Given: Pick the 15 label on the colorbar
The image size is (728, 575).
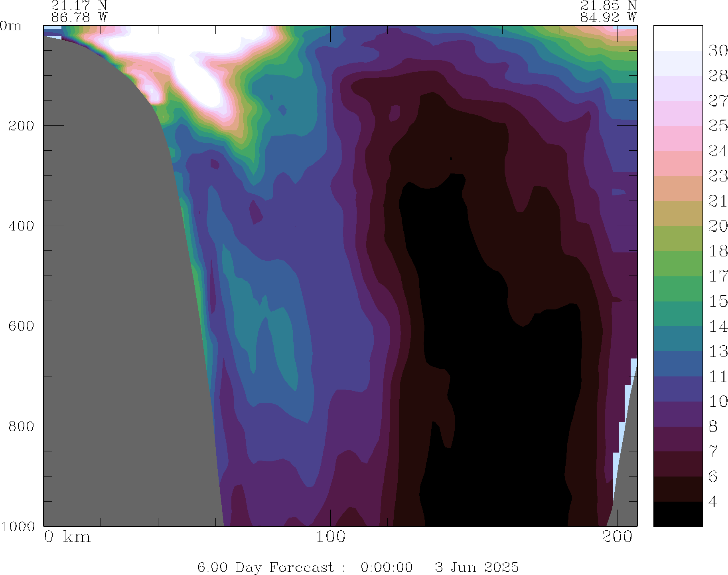Looking at the screenshot, I should (x=718, y=301).
